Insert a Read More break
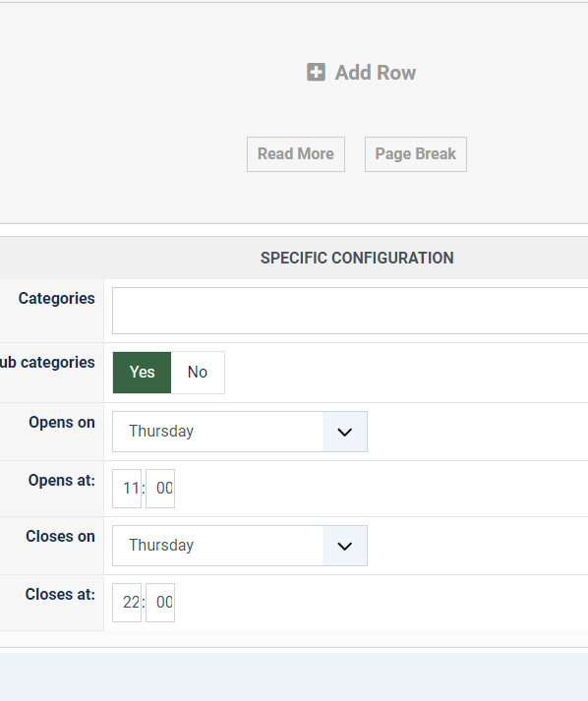Viewport: 588px width, 701px height. click(296, 154)
